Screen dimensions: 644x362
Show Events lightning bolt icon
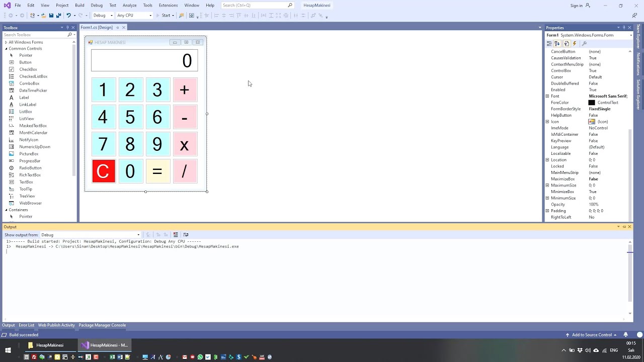(x=575, y=44)
